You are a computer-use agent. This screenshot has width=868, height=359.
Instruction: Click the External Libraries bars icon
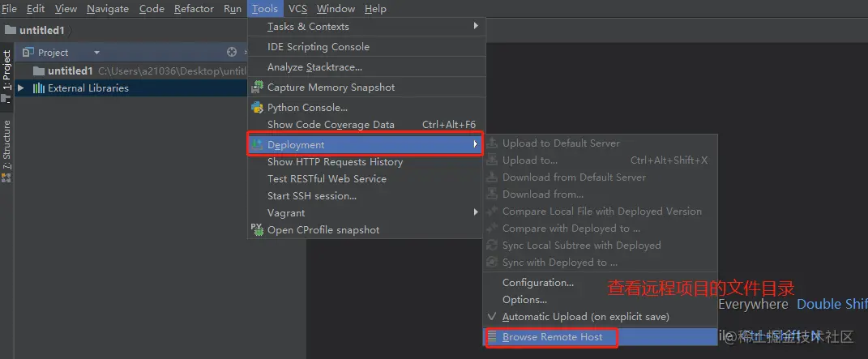(x=39, y=88)
